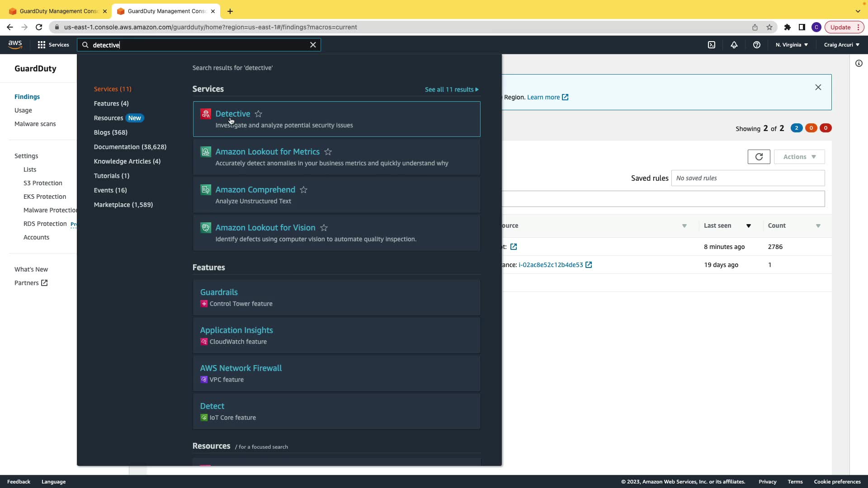Toggle favorite star for Amazon Comprehend

[x=304, y=190]
